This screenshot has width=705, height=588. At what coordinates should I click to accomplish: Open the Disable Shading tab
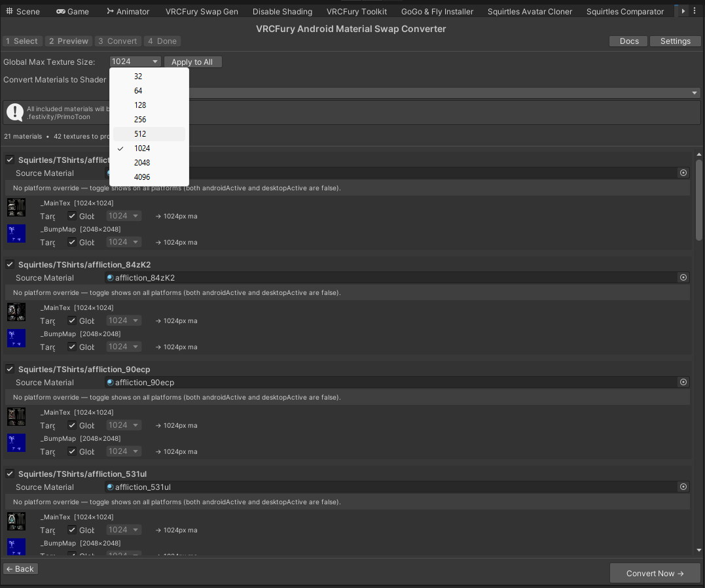point(282,11)
